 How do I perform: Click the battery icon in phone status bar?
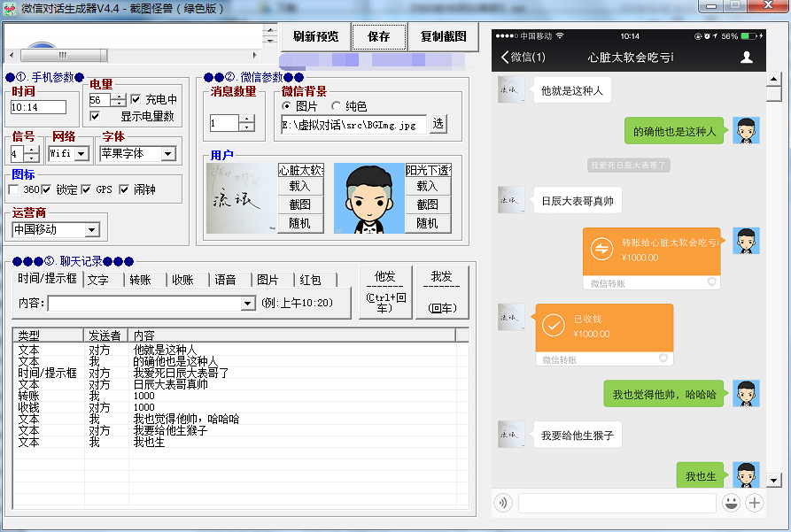[748, 36]
